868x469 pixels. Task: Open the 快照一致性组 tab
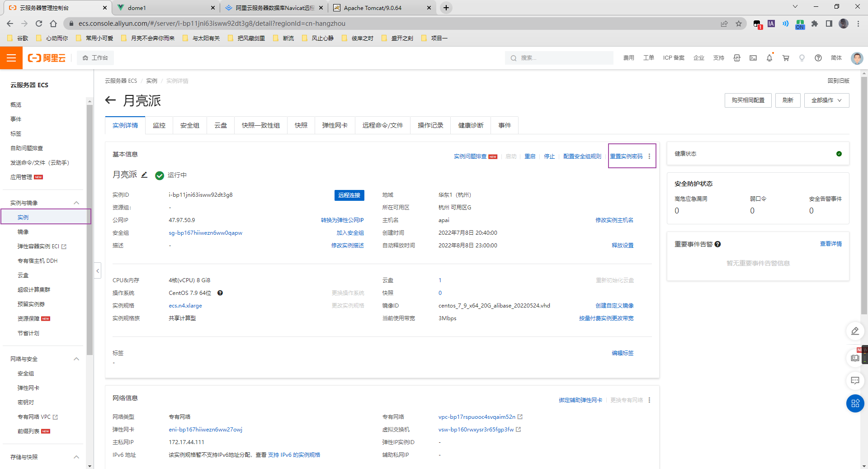coord(261,125)
